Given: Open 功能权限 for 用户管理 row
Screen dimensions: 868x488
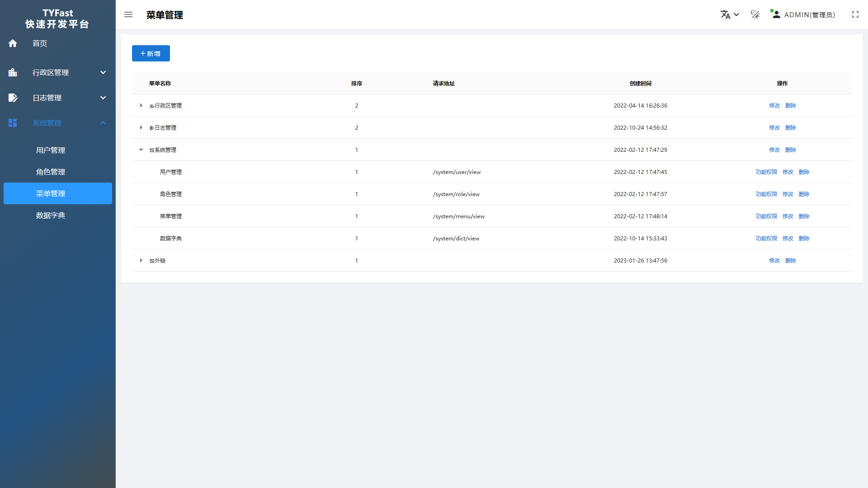Looking at the screenshot, I should 766,172.
